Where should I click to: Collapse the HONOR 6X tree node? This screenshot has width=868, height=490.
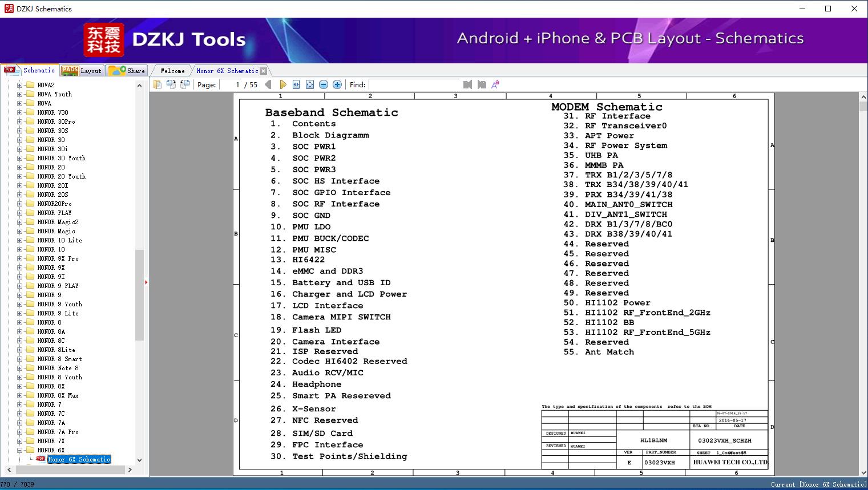tap(19, 450)
